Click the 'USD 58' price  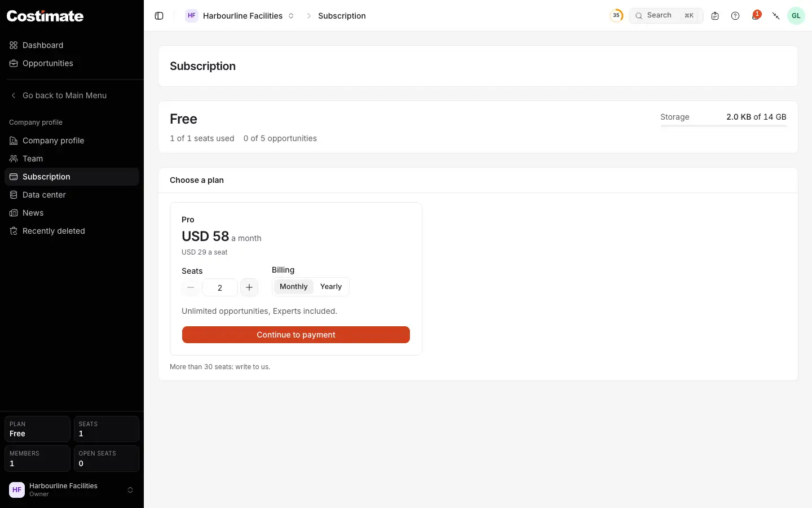(x=205, y=236)
